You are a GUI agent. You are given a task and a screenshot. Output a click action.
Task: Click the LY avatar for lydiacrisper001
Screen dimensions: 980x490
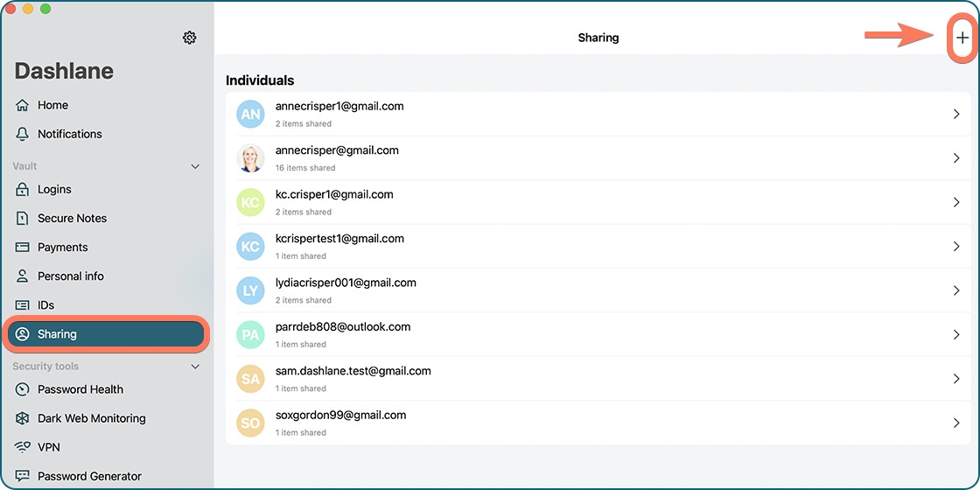(x=250, y=290)
